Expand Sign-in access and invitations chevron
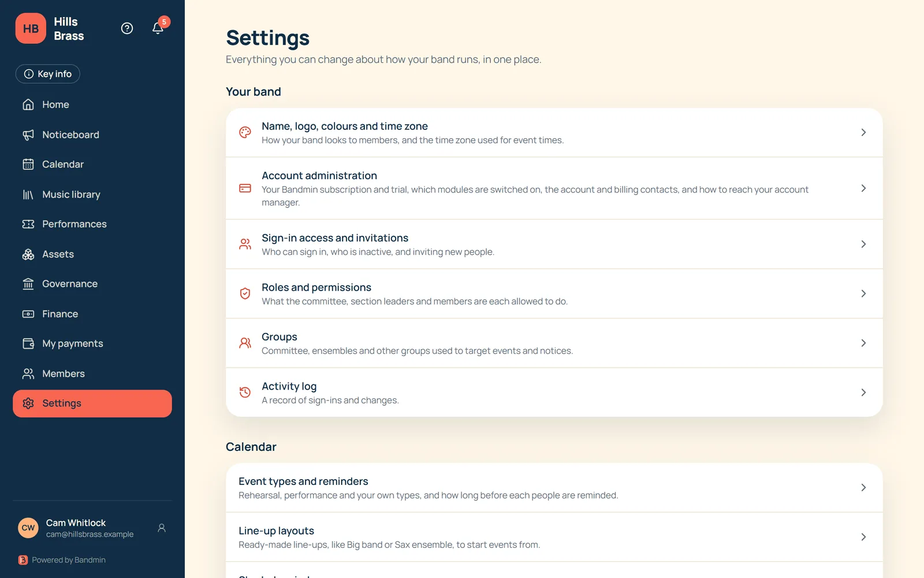Viewport: 924px width, 578px height. coord(863,244)
